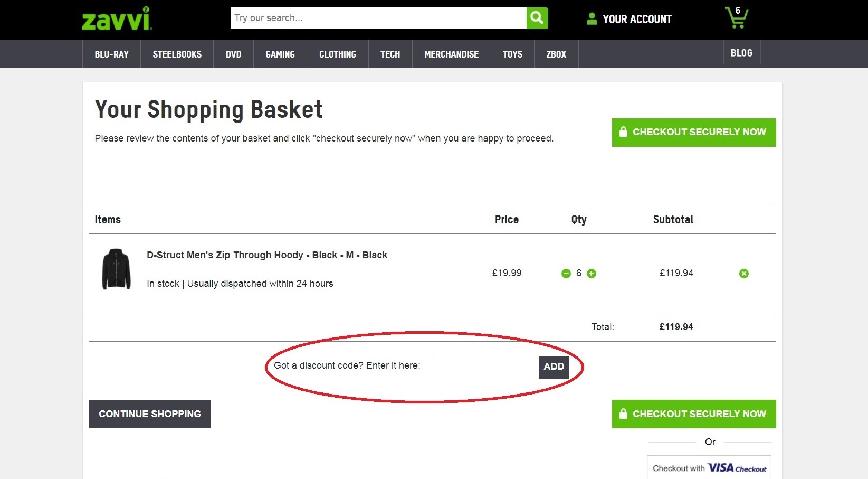Click the black hoody product thumbnail

pos(116,269)
